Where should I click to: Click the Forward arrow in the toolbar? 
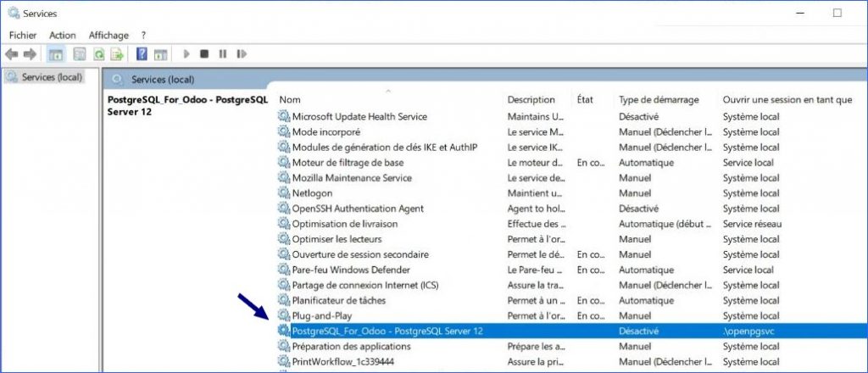tap(30, 54)
